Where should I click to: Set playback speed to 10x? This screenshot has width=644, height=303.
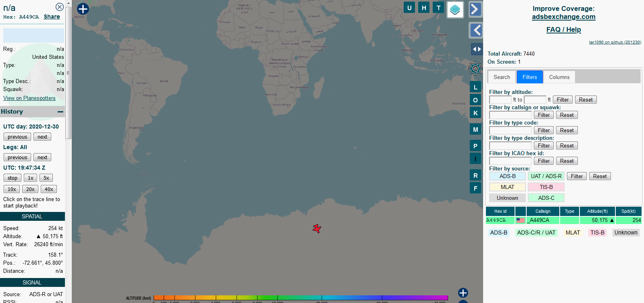(12, 189)
